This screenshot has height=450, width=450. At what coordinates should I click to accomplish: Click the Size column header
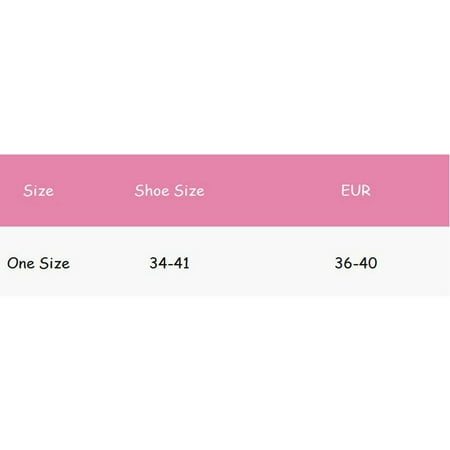coord(38,191)
